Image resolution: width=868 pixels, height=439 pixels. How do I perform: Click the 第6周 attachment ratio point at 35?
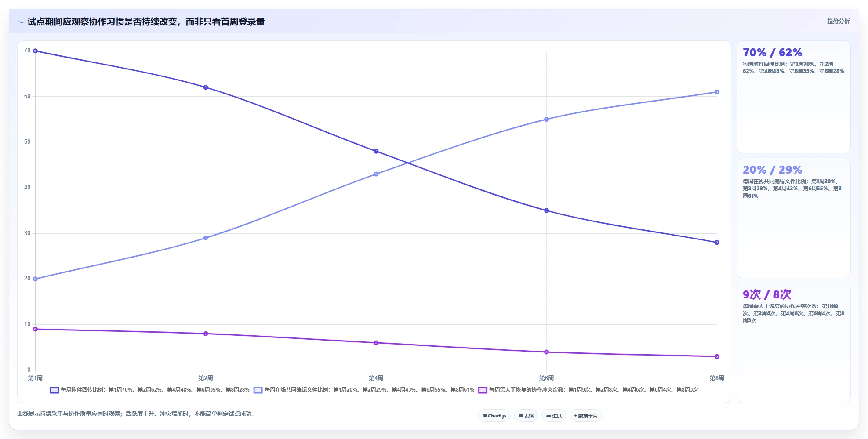point(547,210)
